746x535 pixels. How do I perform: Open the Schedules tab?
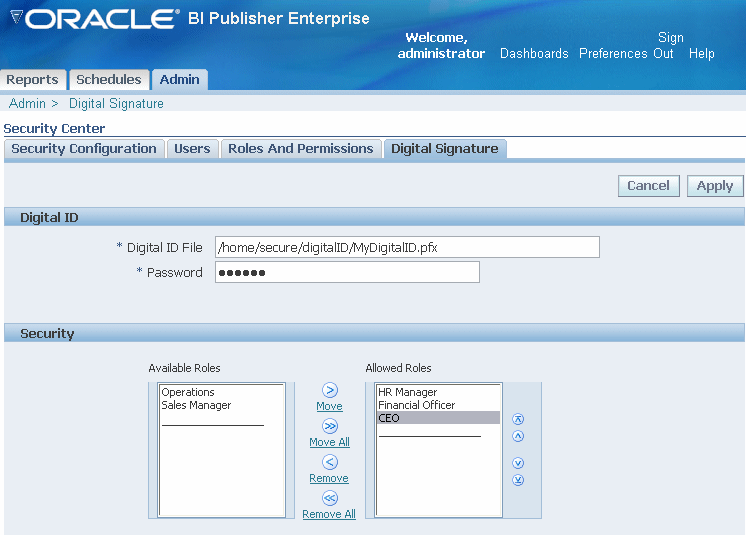pyautogui.click(x=109, y=79)
